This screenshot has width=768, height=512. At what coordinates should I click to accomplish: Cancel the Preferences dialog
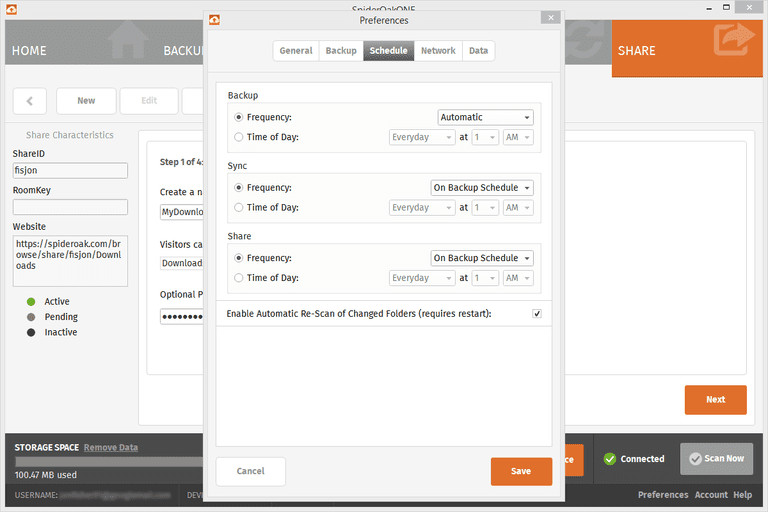(250, 471)
